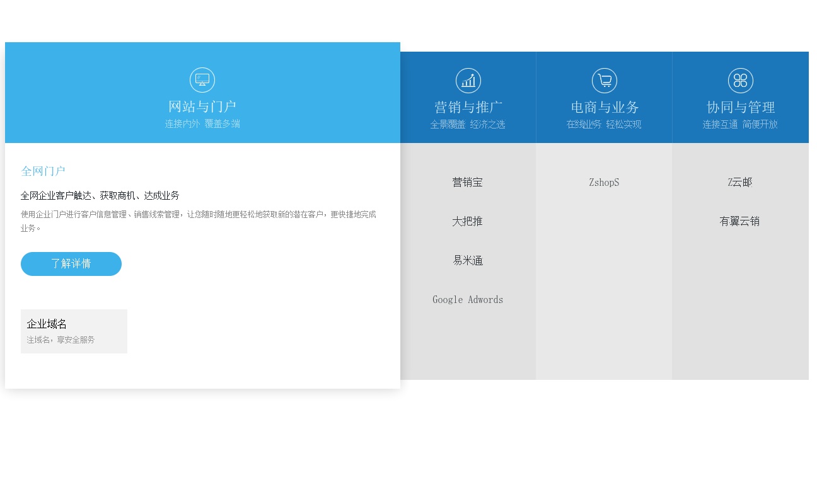
Task: Click the caption 注域名，享安全服务
Action: pos(61,340)
